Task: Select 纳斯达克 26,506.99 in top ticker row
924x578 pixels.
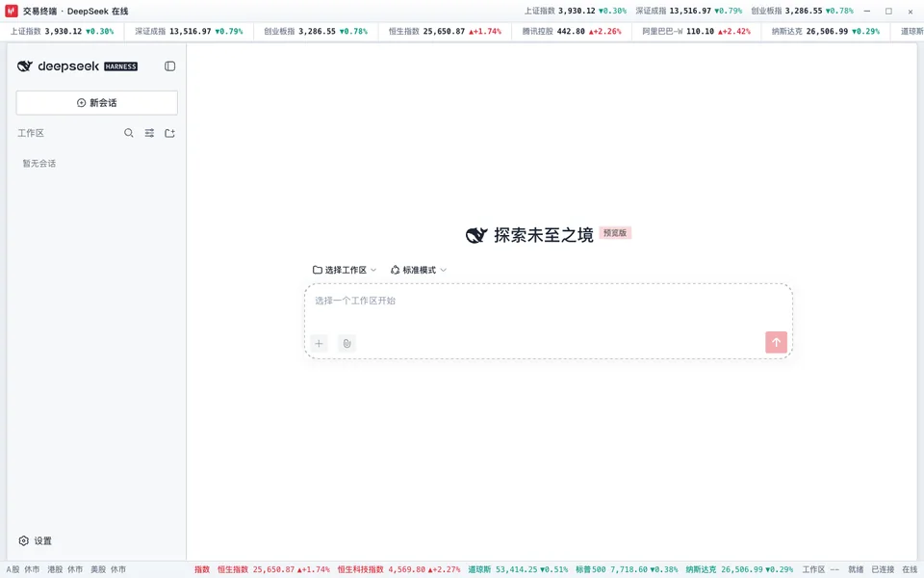Action: [826, 31]
